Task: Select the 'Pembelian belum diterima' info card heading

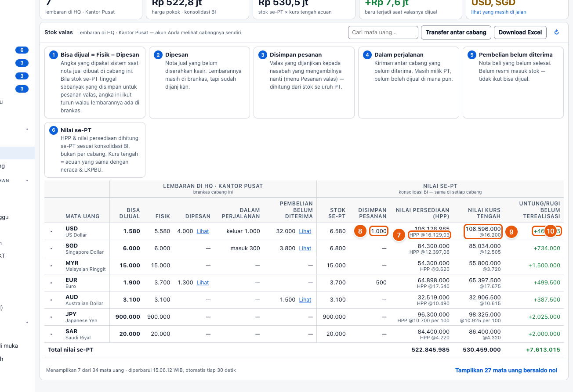Action: point(516,55)
